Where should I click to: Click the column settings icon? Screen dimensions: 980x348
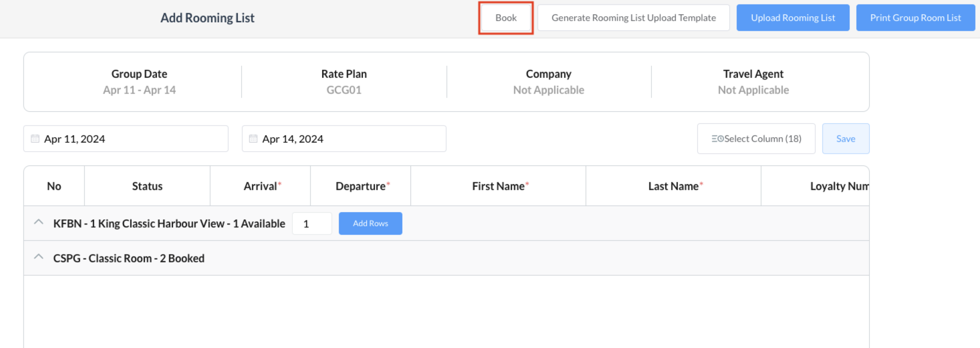[717, 139]
